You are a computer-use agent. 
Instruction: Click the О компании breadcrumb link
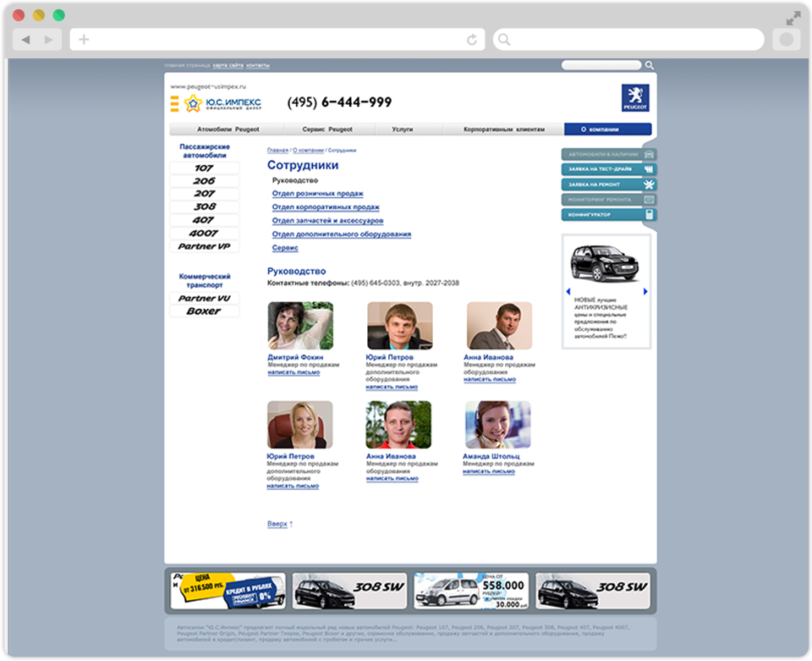pos(308,151)
